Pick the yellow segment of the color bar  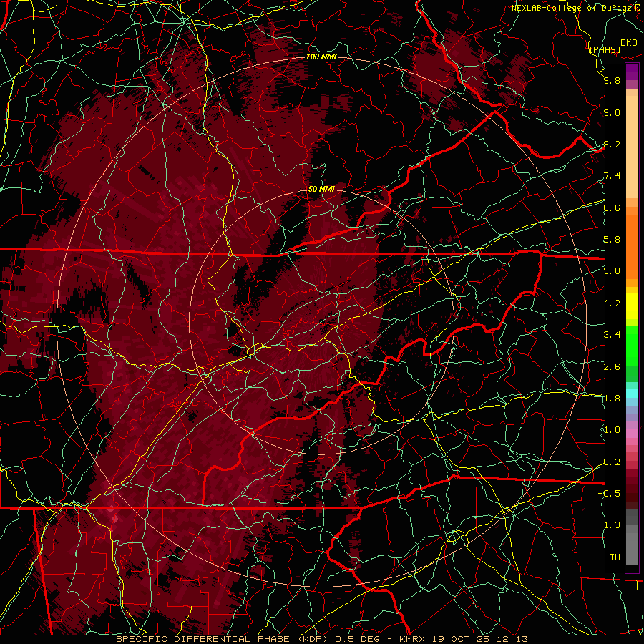[x=632, y=306]
